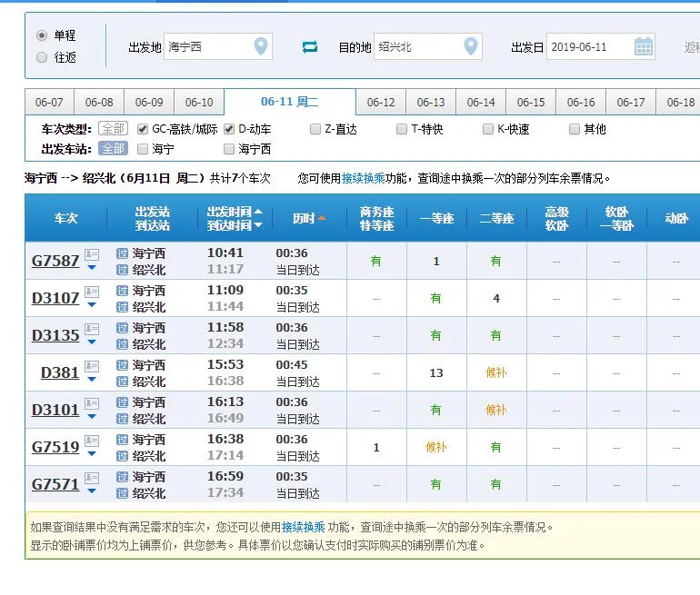The height and width of the screenshot is (595, 700).
Task: Check the T-特快 checkbox
Action: tap(402, 129)
